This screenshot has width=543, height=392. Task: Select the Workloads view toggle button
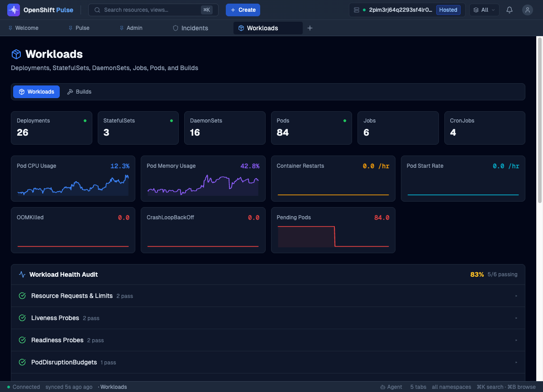[36, 92]
